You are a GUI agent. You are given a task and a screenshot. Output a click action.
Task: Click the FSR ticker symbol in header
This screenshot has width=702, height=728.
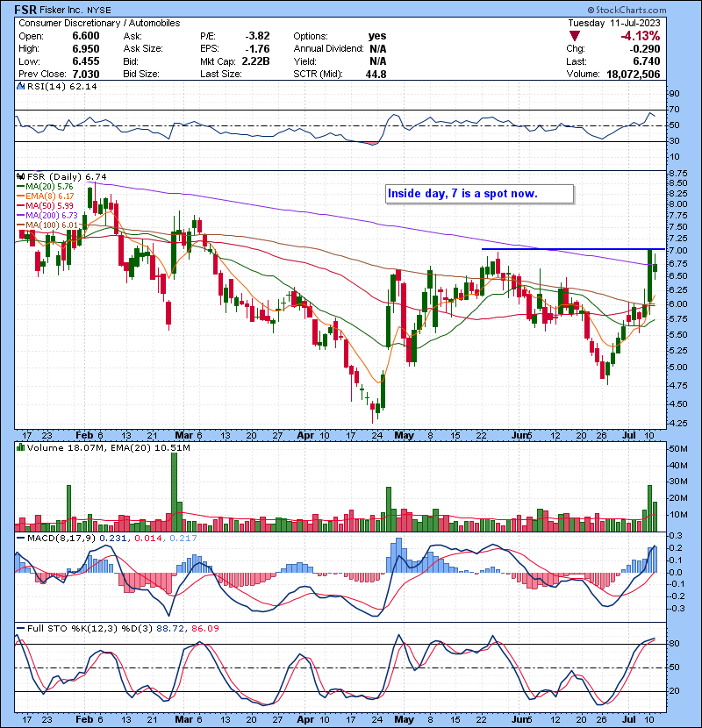click(25, 10)
